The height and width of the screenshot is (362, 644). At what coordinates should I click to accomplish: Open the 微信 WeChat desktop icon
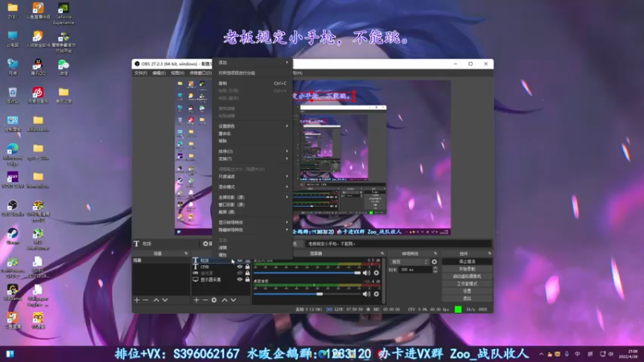pos(64,67)
